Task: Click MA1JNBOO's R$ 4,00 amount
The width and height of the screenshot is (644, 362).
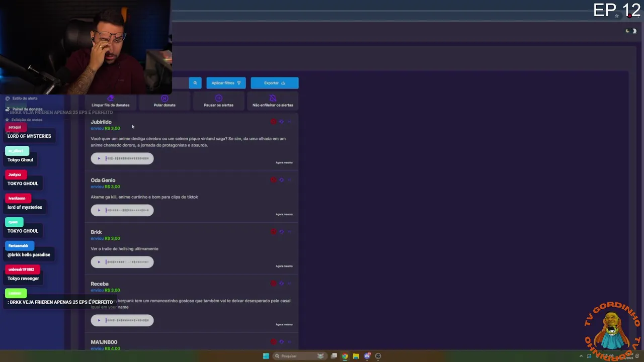Action: 112,348
